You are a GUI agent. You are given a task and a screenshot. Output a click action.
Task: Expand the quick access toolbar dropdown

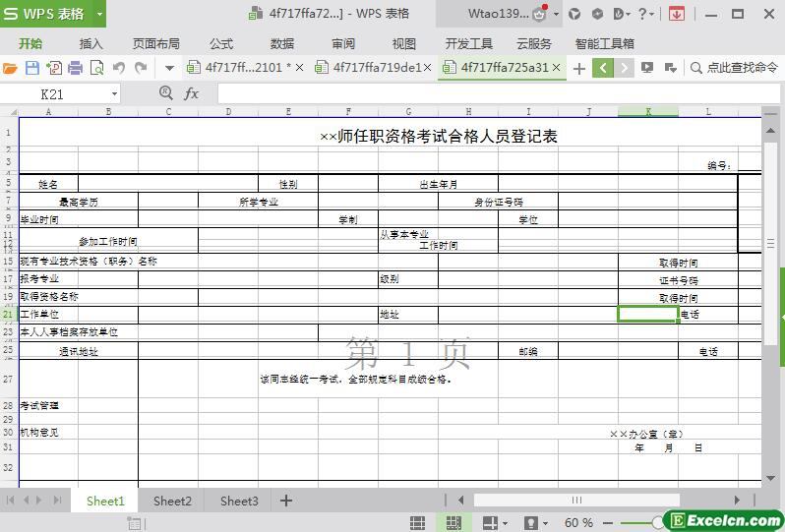click(169, 68)
